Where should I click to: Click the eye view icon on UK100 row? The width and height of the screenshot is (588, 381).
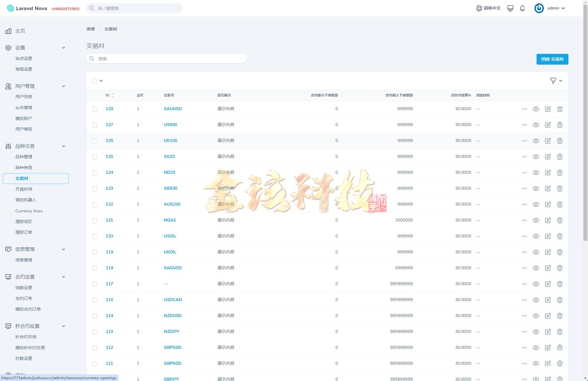pyautogui.click(x=536, y=141)
